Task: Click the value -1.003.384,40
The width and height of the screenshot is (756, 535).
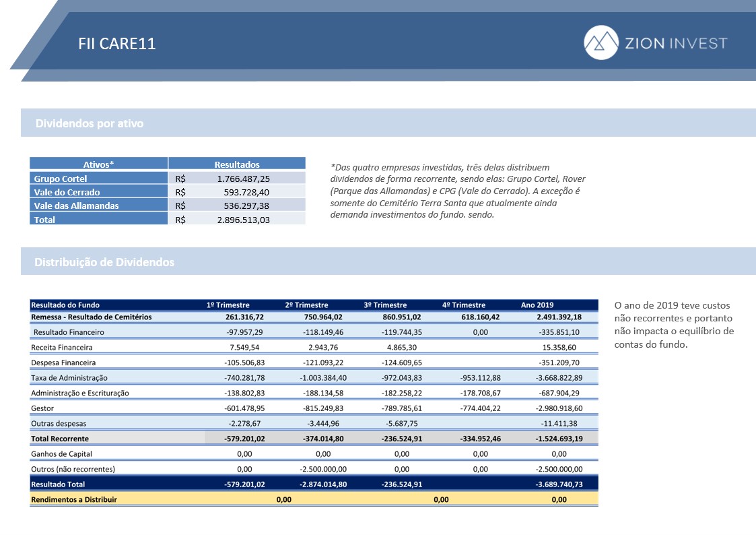Action: coord(323,378)
